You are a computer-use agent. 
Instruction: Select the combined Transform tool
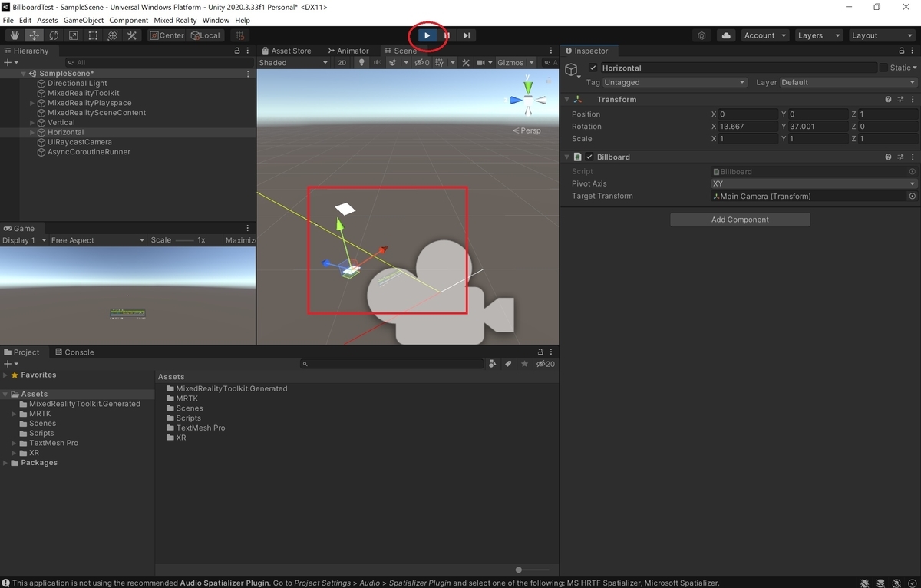click(x=112, y=35)
